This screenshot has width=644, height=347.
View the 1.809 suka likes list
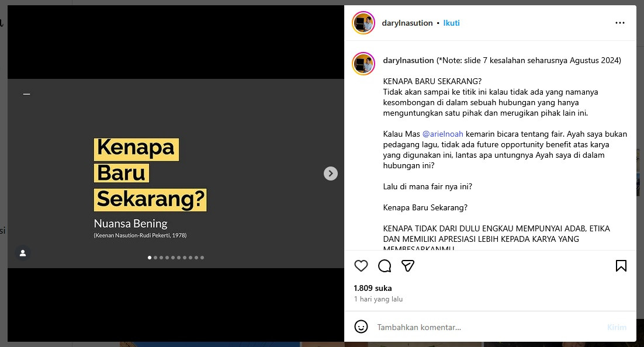click(x=372, y=288)
